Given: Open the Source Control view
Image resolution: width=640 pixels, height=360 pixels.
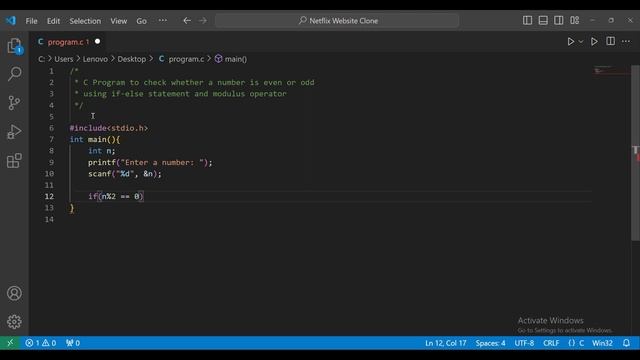Looking at the screenshot, I should tap(14, 102).
